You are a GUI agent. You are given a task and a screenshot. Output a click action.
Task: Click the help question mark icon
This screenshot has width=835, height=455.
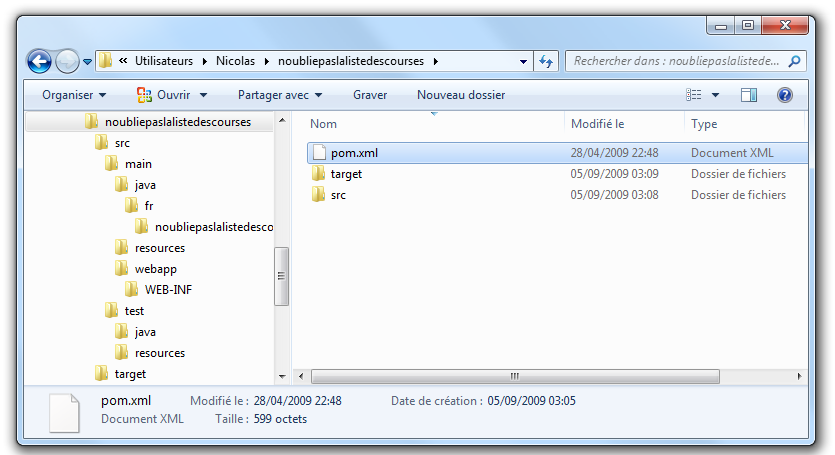(785, 95)
